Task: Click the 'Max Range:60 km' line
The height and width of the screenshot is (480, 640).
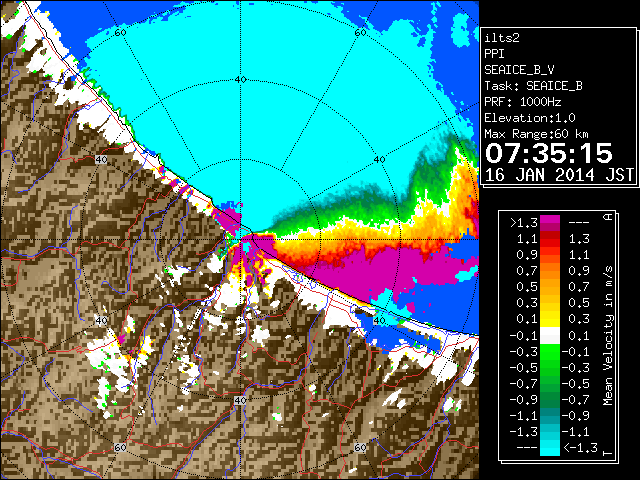Action: pos(536,134)
